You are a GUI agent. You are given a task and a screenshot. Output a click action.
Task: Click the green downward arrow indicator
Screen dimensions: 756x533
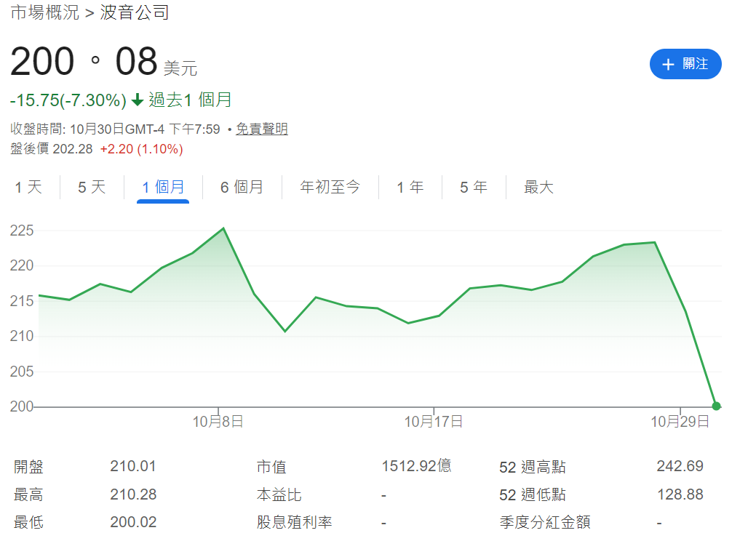click(x=137, y=100)
